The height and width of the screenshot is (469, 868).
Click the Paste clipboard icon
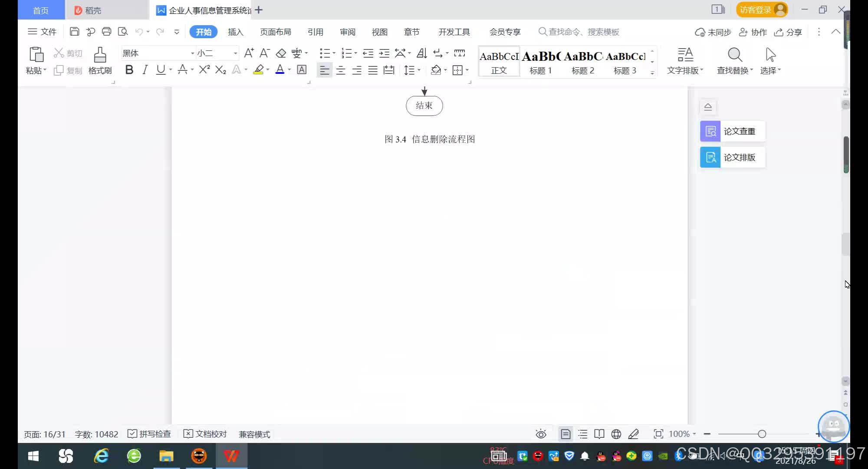36,55
